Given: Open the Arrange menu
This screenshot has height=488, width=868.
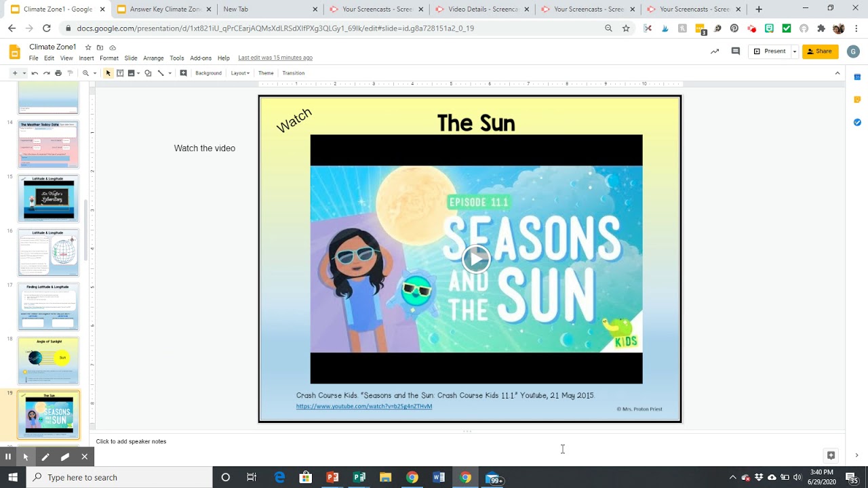Looking at the screenshot, I should [153, 58].
